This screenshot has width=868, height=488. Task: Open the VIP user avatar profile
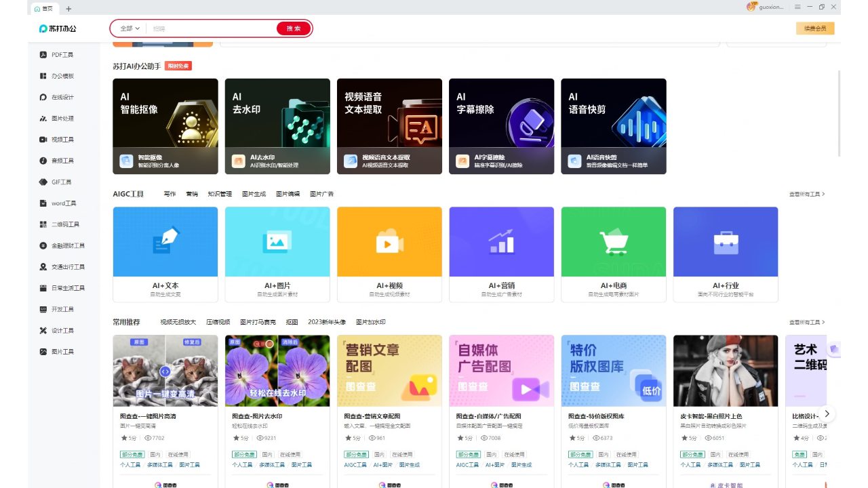(751, 7)
